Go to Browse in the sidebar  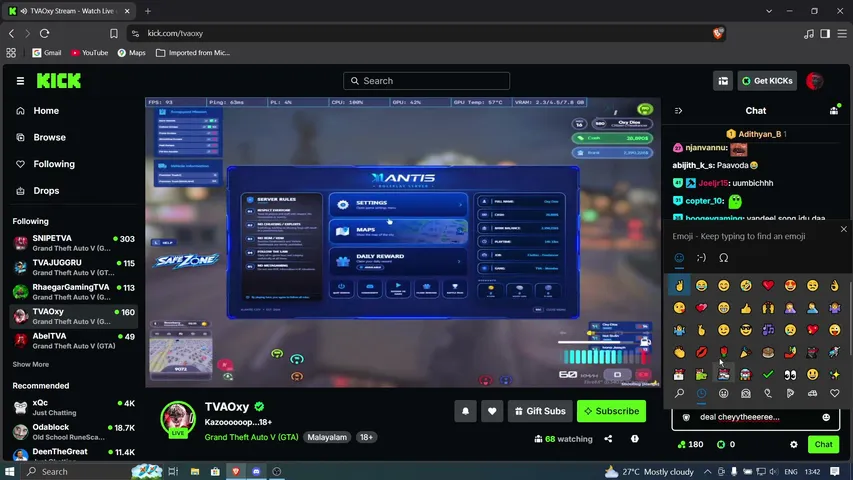point(49,137)
